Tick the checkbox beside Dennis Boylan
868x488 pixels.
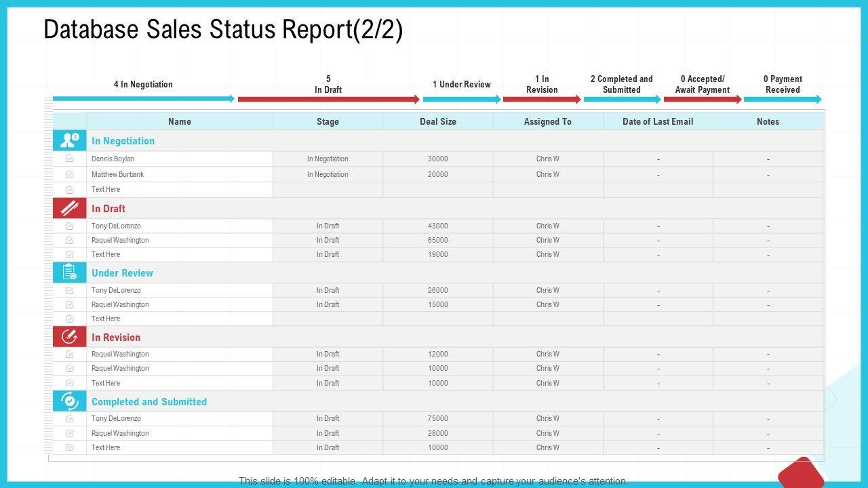point(70,159)
